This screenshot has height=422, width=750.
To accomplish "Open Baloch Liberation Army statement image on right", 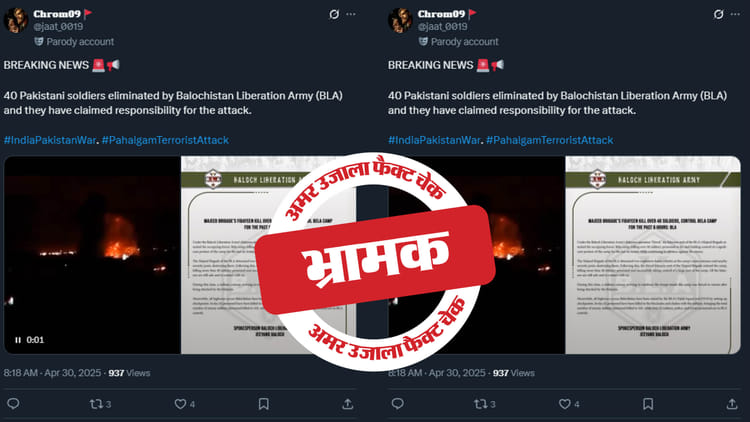I will [653, 255].
